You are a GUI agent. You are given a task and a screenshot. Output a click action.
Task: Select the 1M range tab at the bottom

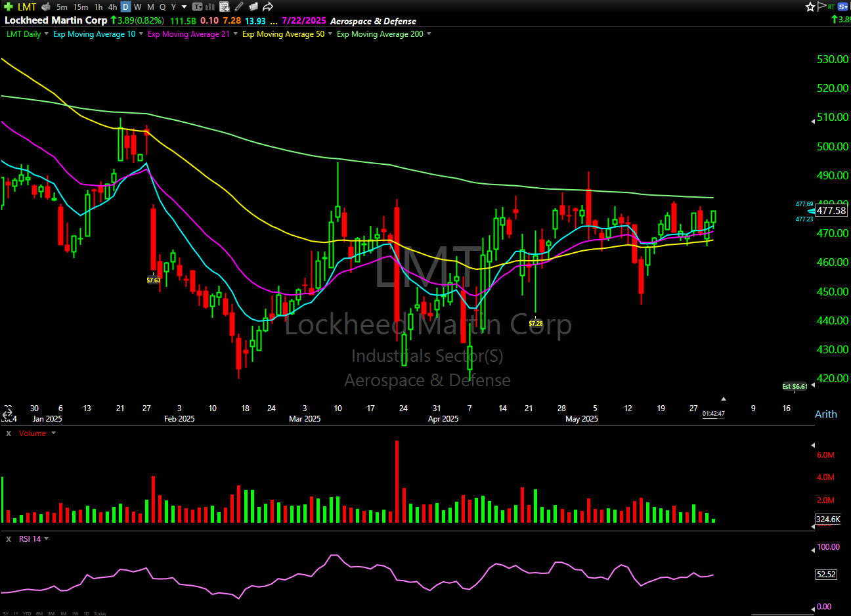[63, 613]
